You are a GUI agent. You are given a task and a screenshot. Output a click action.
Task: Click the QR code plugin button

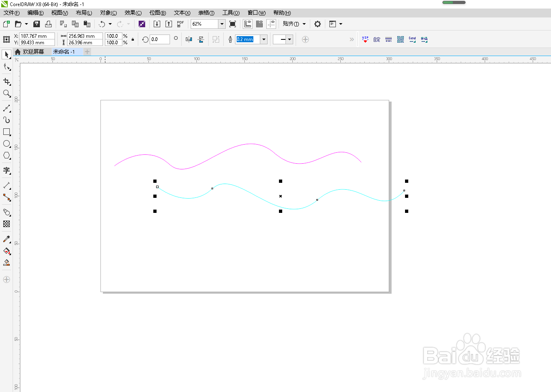coord(401,39)
